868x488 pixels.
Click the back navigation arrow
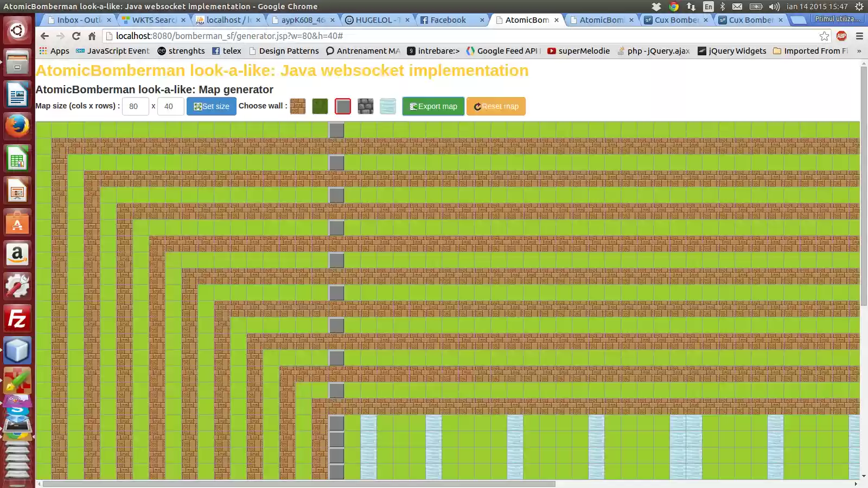click(44, 36)
